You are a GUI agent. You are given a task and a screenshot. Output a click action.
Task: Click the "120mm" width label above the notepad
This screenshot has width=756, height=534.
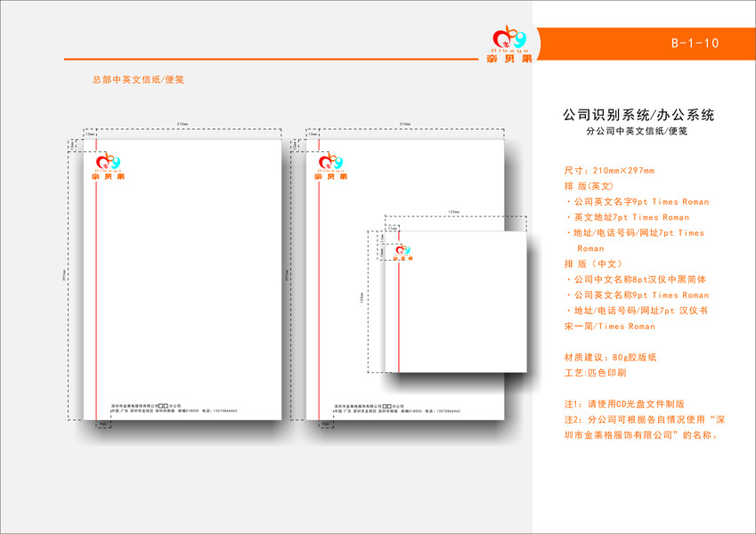pos(454,212)
